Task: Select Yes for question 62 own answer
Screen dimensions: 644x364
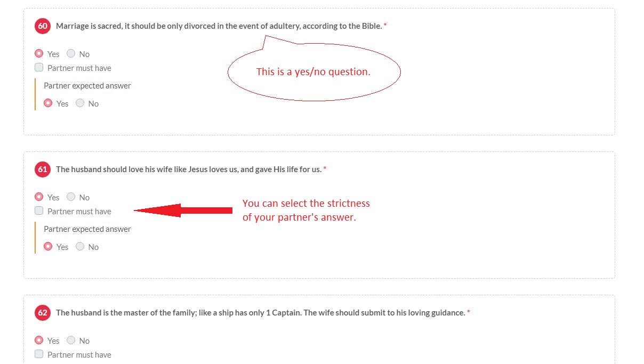Action: 39,341
